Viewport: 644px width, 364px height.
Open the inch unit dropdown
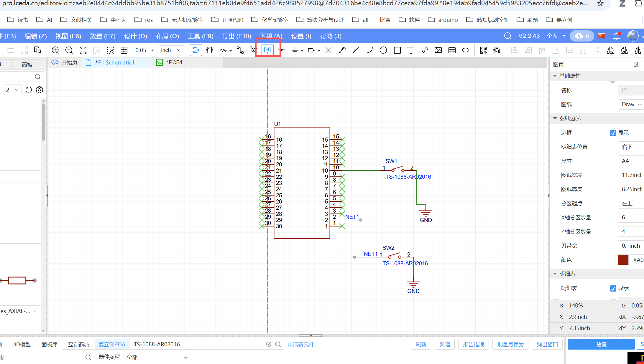pos(171,50)
